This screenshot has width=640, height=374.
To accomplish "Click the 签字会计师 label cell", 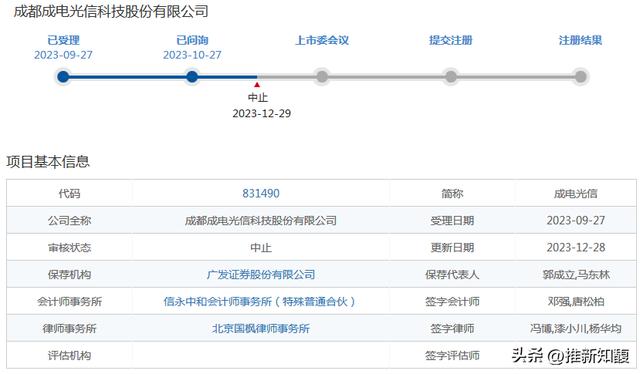I will point(452,301).
